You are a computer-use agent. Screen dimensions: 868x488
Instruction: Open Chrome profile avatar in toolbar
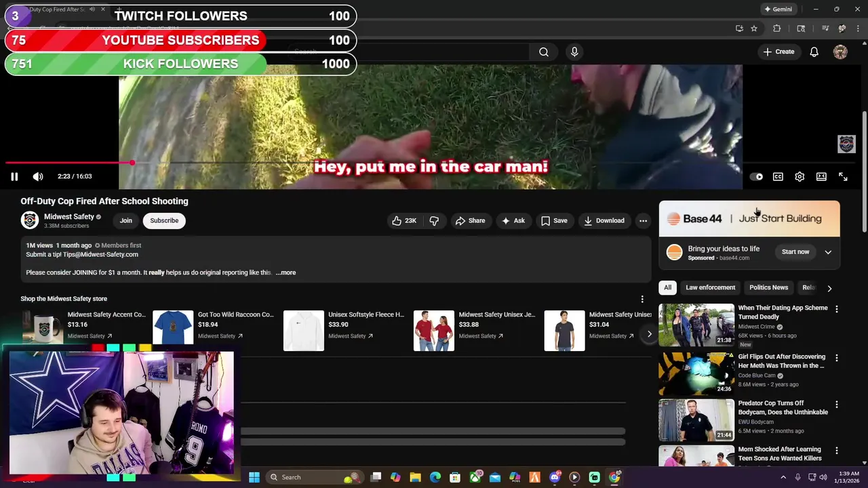(x=842, y=28)
